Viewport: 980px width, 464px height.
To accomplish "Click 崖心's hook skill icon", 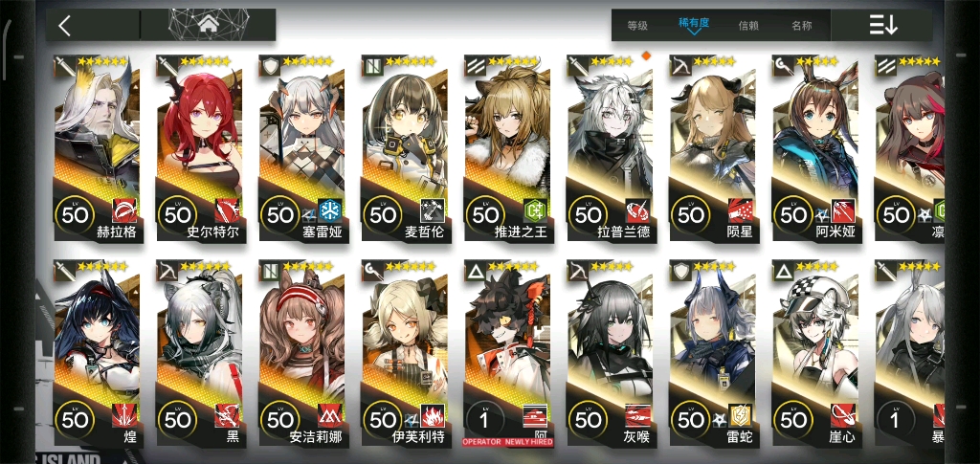I will (x=842, y=416).
